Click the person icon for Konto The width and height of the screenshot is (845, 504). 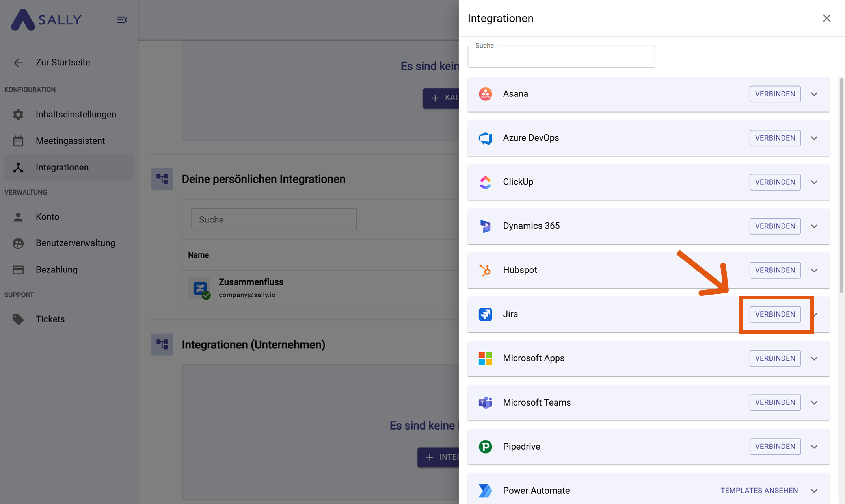18,217
